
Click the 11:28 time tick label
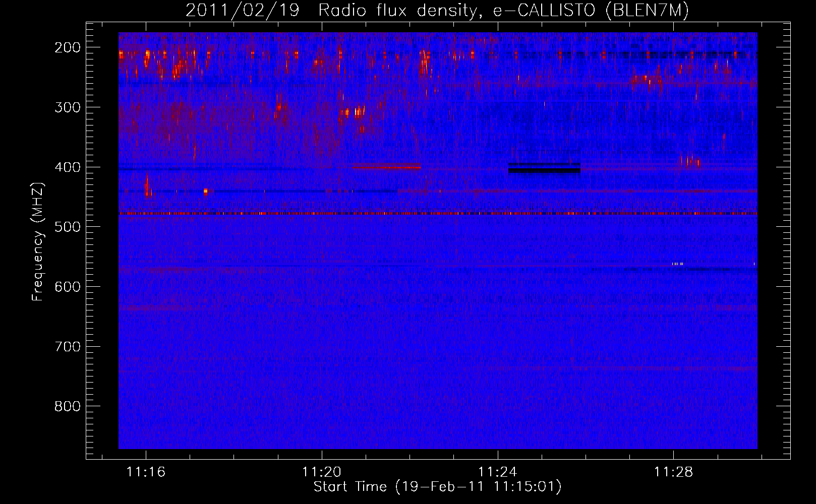[x=674, y=472]
